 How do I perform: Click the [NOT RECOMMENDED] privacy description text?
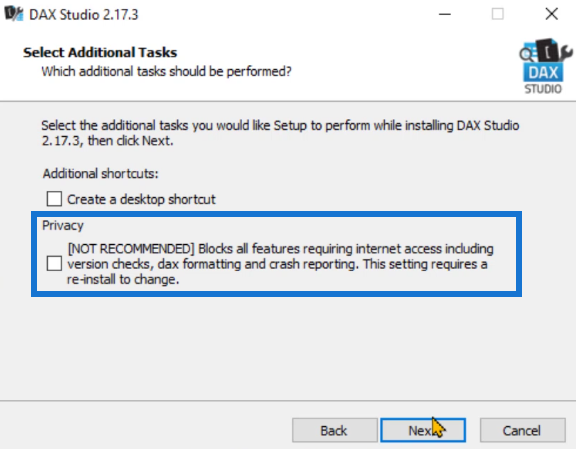(x=280, y=264)
